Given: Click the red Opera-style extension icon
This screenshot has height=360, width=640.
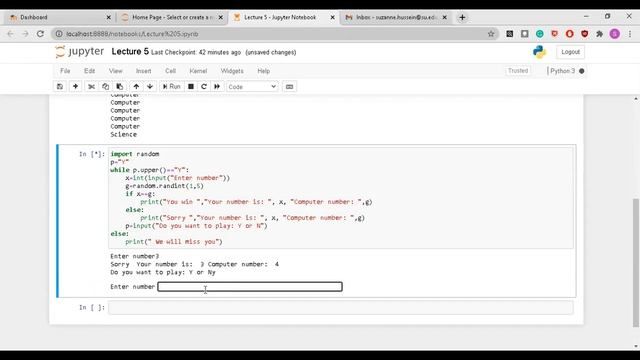Looking at the screenshot, I should tap(569, 34).
